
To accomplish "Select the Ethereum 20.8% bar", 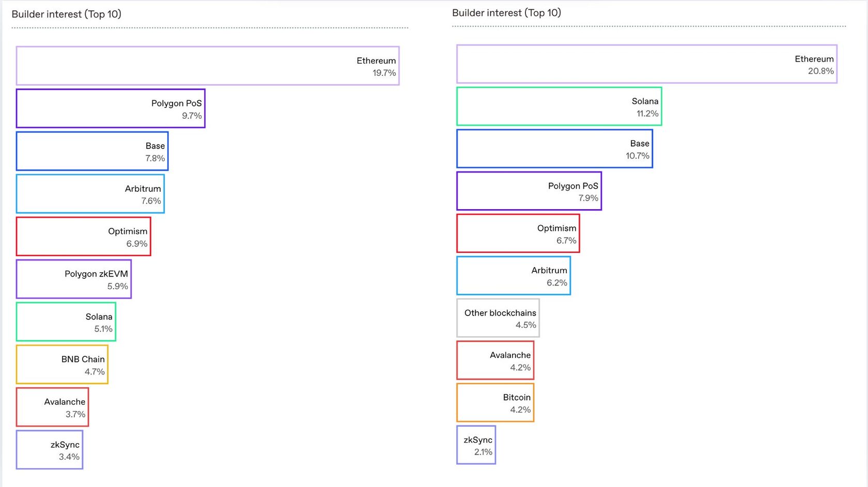I will (x=647, y=64).
